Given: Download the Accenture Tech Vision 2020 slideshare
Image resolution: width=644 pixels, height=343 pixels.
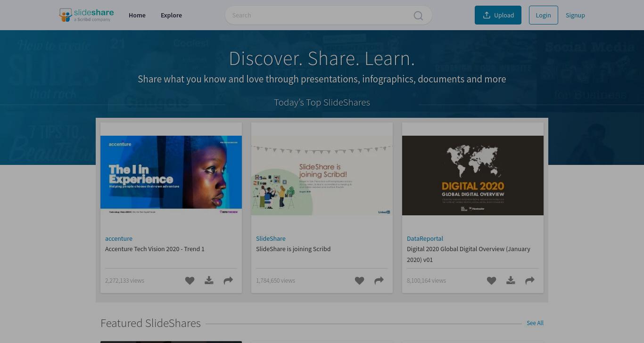Looking at the screenshot, I should pos(209,281).
